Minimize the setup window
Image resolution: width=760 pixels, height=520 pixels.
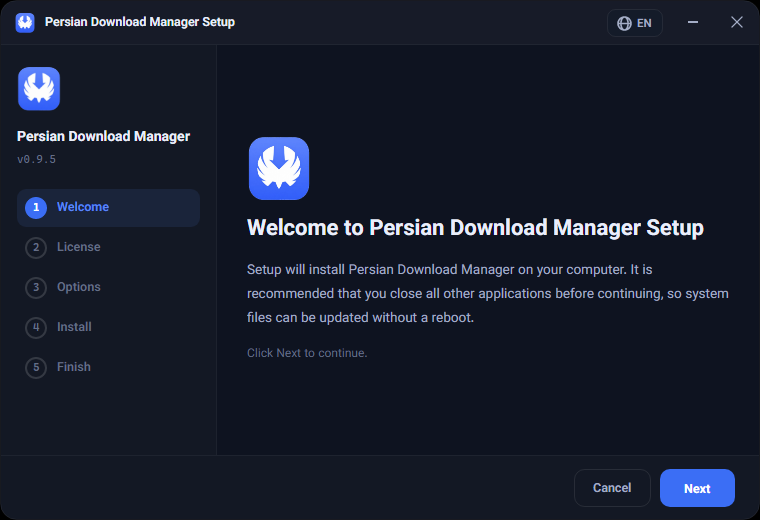click(x=693, y=22)
